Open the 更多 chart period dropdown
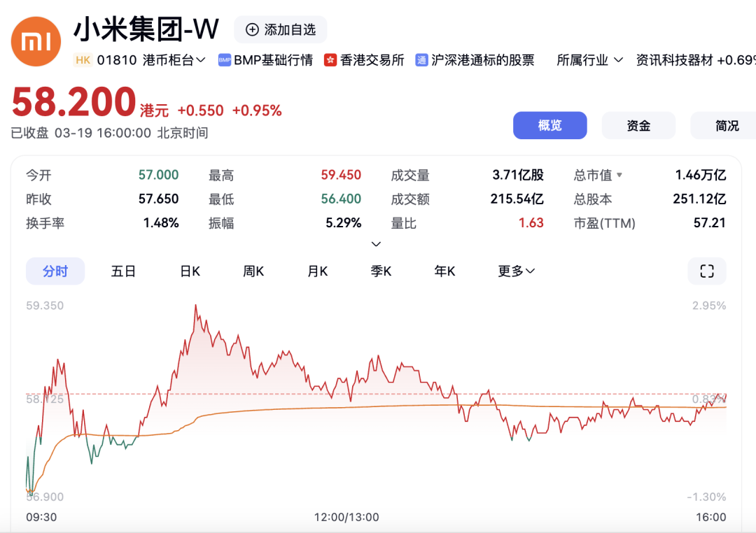756x533 pixels. click(516, 271)
